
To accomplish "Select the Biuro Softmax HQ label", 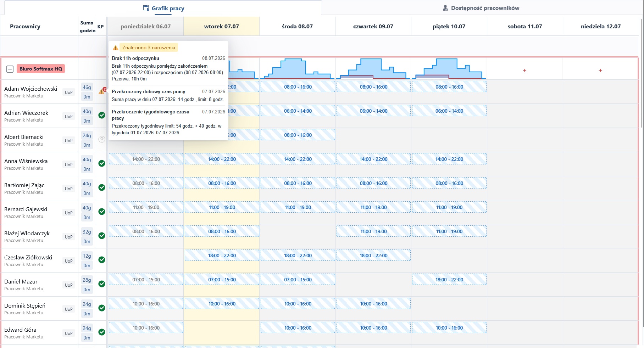I will point(41,69).
